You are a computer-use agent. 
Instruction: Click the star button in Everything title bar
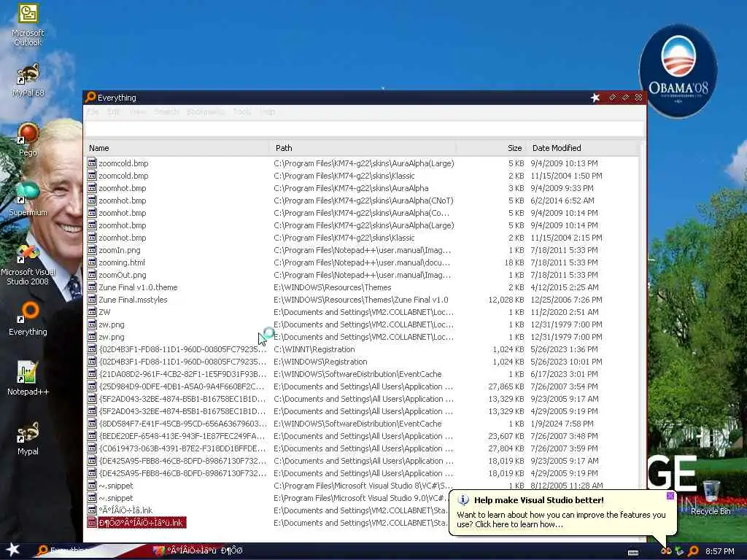595,98
